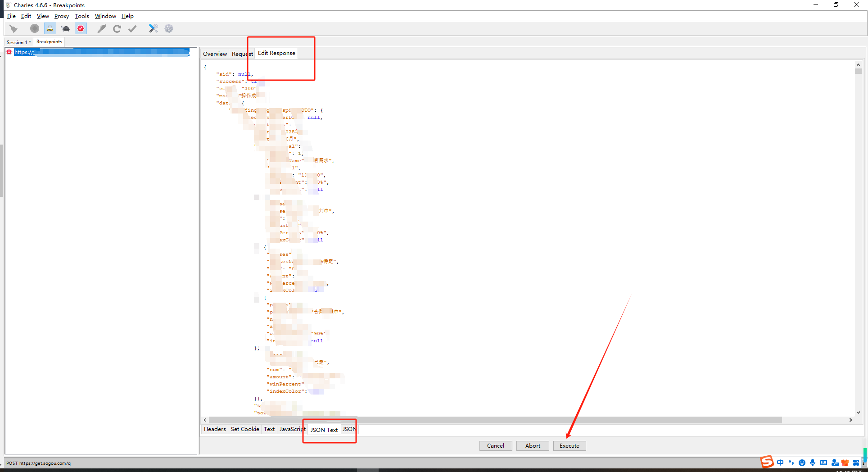Open the soft keyboard icon in IME bar

click(x=823, y=463)
